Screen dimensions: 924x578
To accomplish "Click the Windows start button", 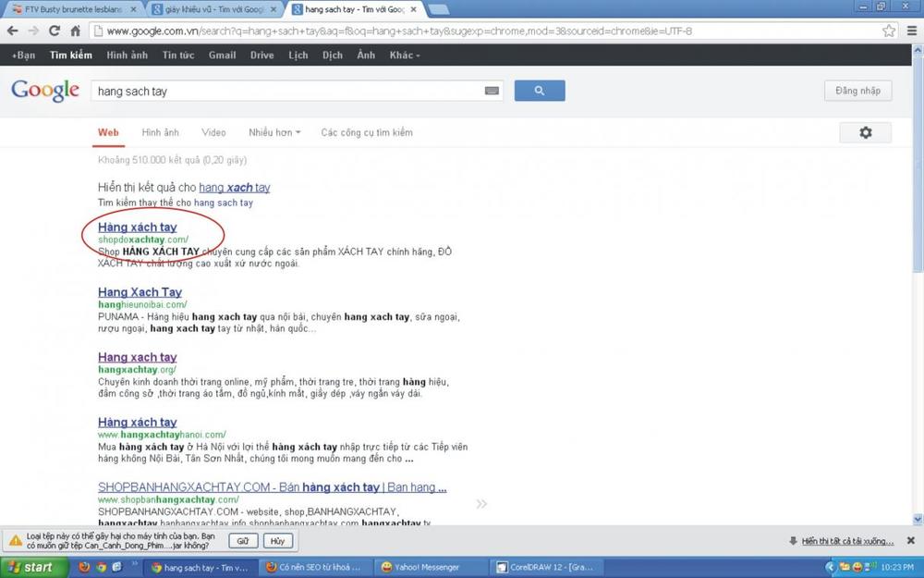I will tap(34, 568).
